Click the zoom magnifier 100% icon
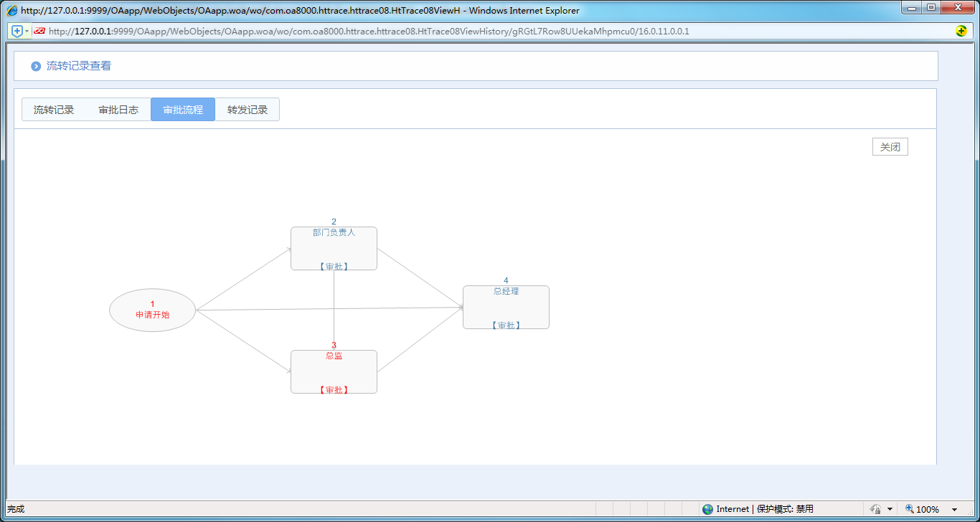 pyautogui.click(x=910, y=509)
